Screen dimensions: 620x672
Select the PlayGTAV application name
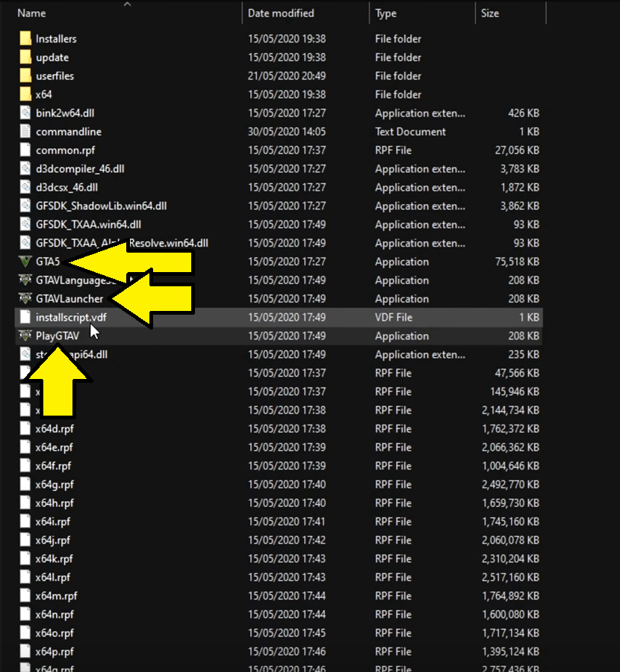click(x=58, y=336)
